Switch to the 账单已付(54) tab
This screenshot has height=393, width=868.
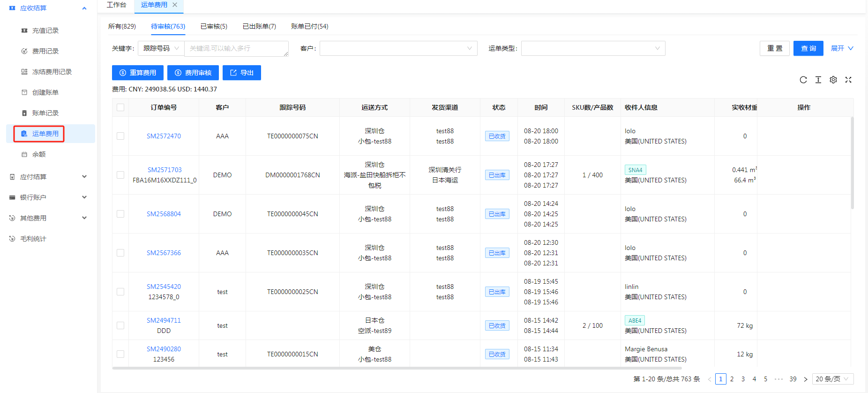pos(310,26)
